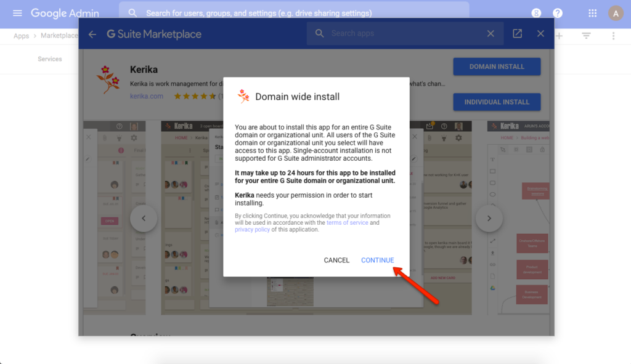Show next screenshot in the carousel
Screen dimensions: 631x364
click(x=489, y=219)
